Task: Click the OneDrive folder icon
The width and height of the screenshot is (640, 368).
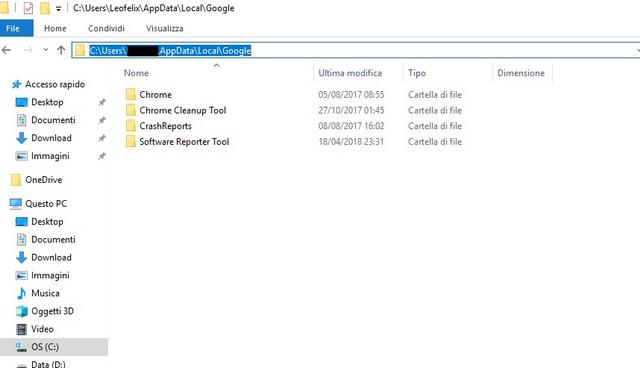Action: pos(16,180)
